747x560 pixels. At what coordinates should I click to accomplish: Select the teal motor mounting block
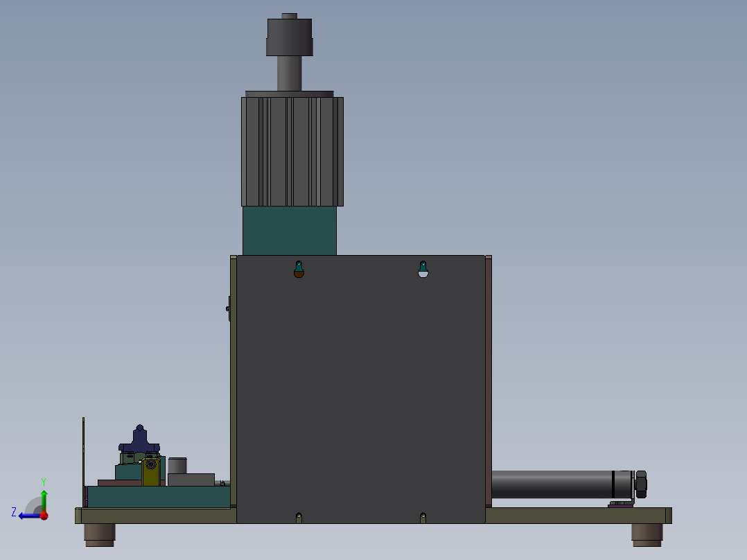[289, 231]
